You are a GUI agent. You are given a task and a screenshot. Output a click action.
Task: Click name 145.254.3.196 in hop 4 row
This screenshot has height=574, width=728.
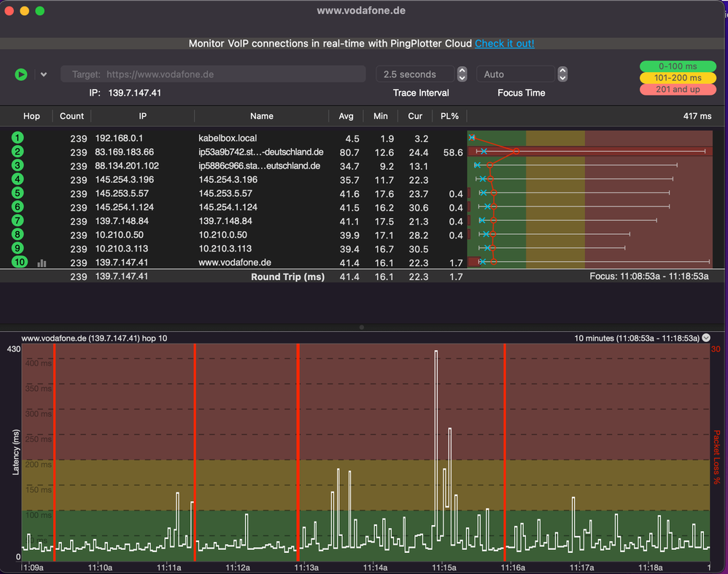coord(228,179)
